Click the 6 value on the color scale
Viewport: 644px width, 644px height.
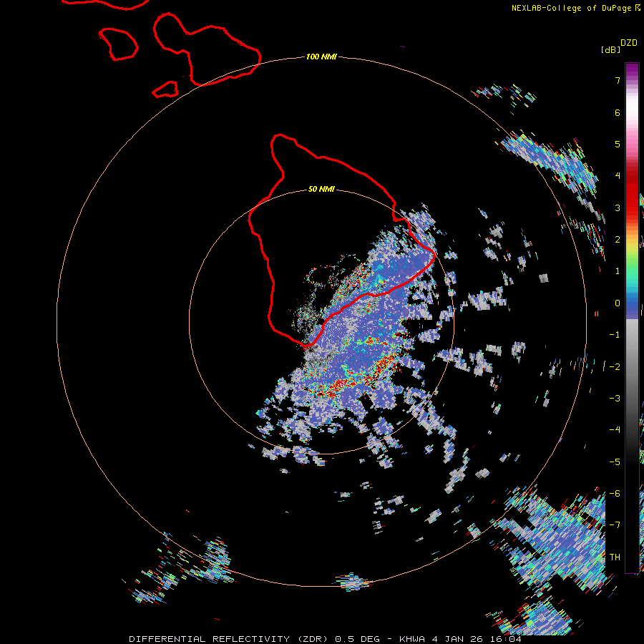click(x=618, y=112)
